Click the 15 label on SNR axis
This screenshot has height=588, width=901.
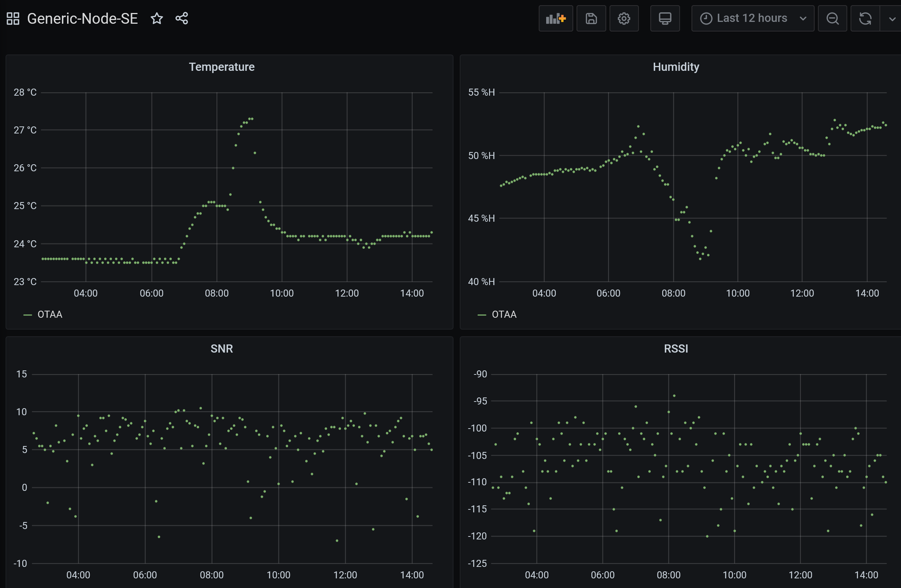22,374
